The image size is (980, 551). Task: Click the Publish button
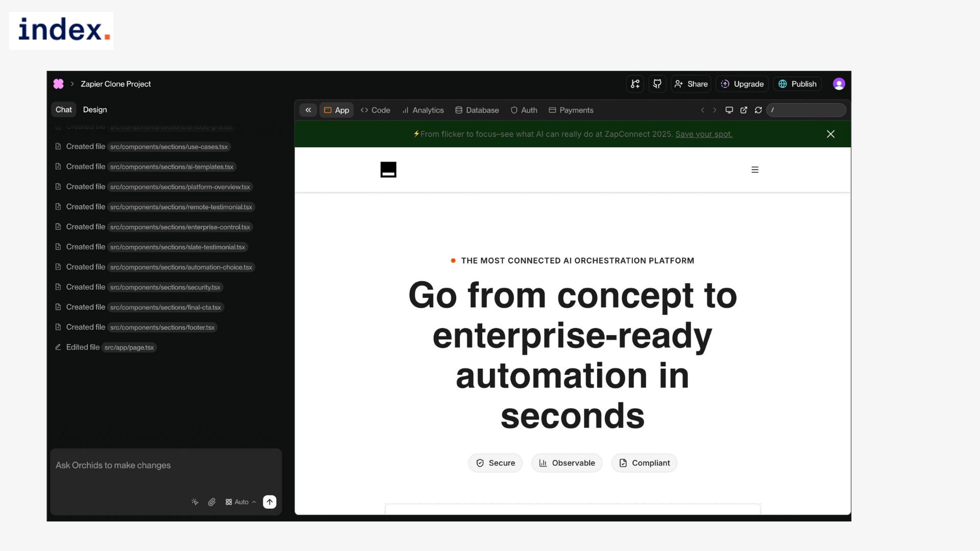[x=797, y=84]
